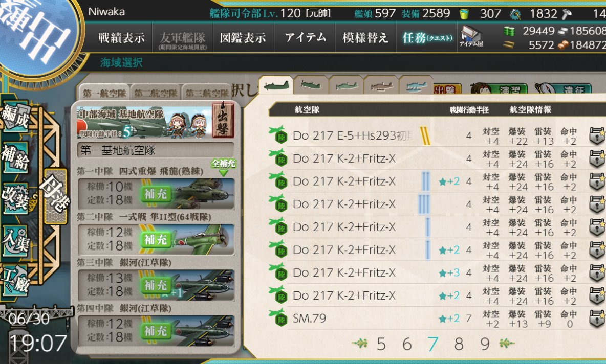
Task: Toggle lock on Do 217 E-5+Hs293 row
Action: 597,136
